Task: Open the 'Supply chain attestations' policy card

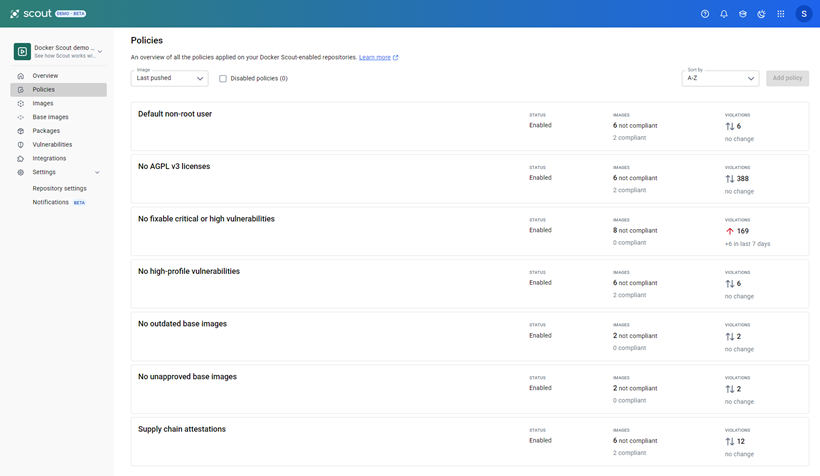Action: [182, 429]
